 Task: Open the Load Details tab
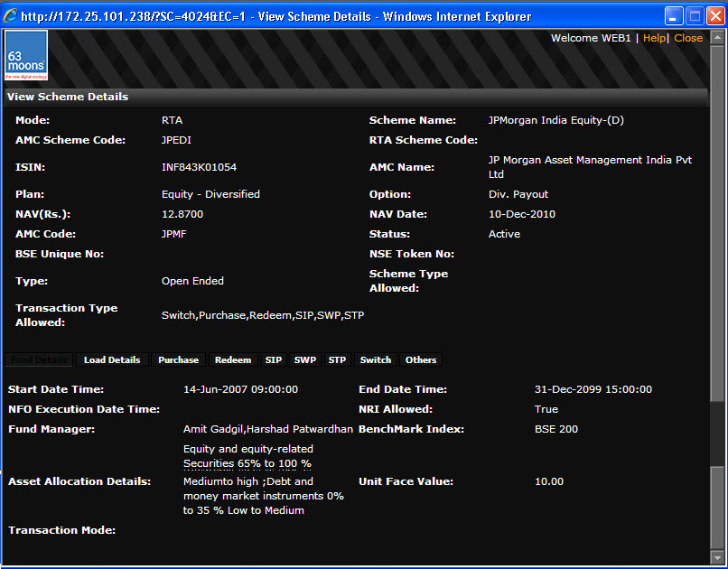pos(112,359)
